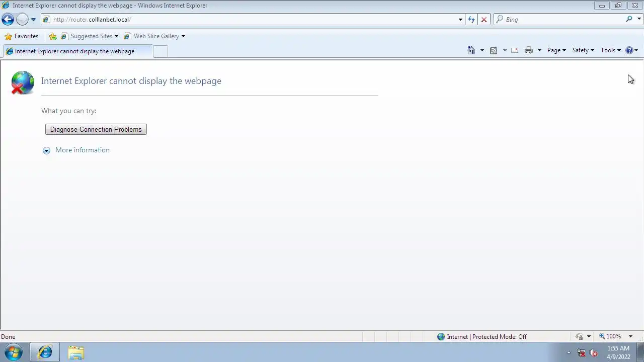Click the Feeds RSS icon

pyautogui.click(x=494, y=50)
